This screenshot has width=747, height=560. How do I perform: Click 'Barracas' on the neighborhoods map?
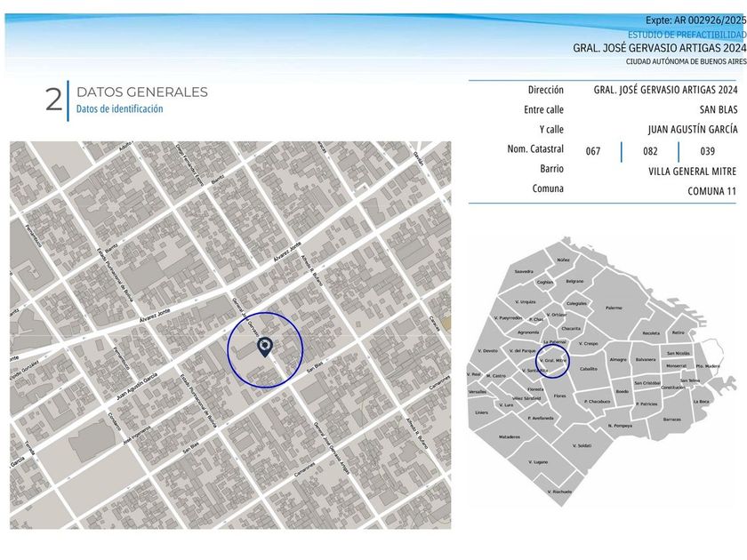[x=671, y=420]
